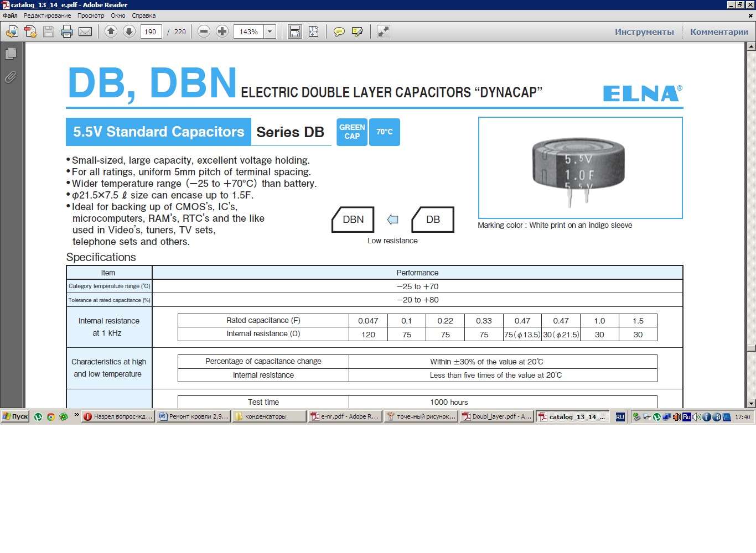Click the RU language indicator
Viewport: 756px width, 553px height.
tap(620, 417)
